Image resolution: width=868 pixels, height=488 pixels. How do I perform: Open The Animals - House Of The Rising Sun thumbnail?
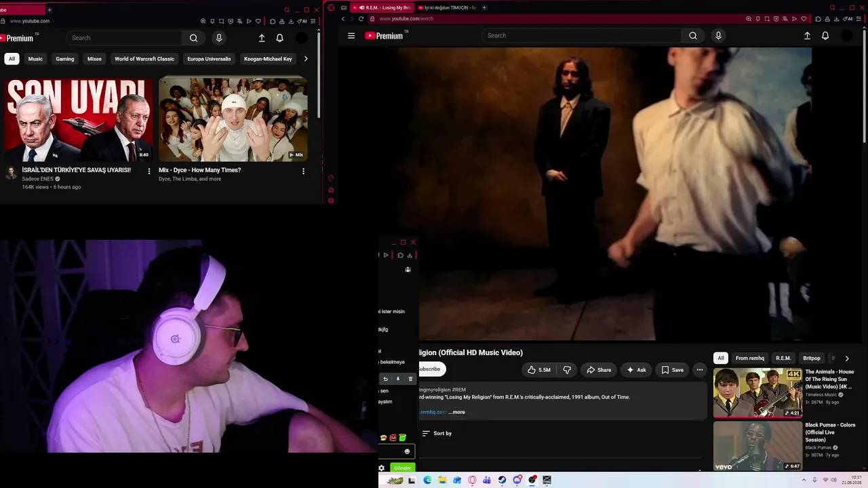tap(757, 393)
